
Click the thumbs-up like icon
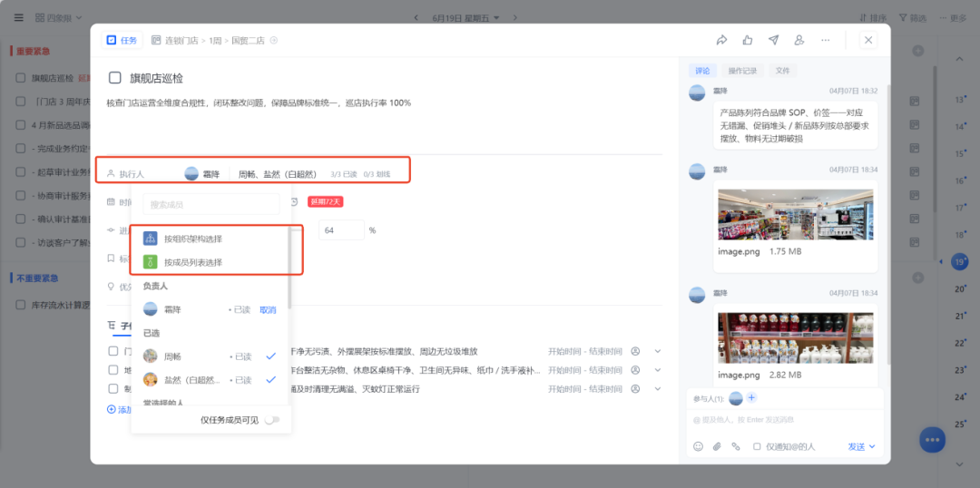(748, 40)
